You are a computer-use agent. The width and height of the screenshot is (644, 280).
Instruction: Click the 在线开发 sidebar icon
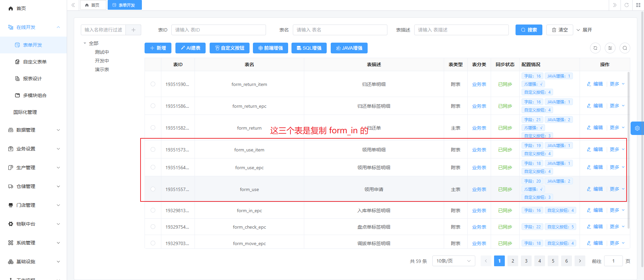pyautogui.click(x=11, y=27)
